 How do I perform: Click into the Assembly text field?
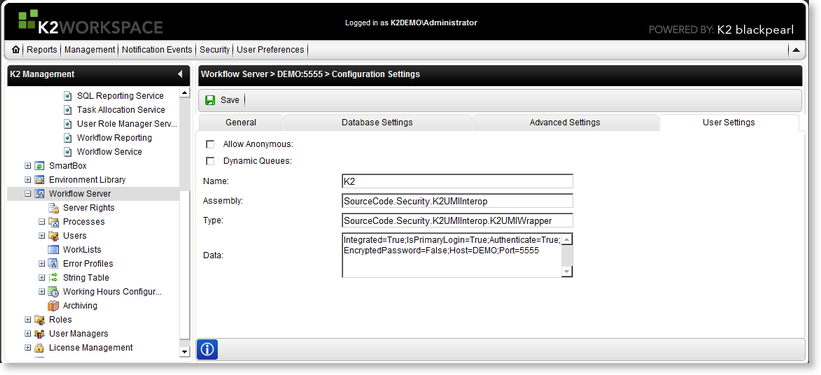[x=457, y=201]
